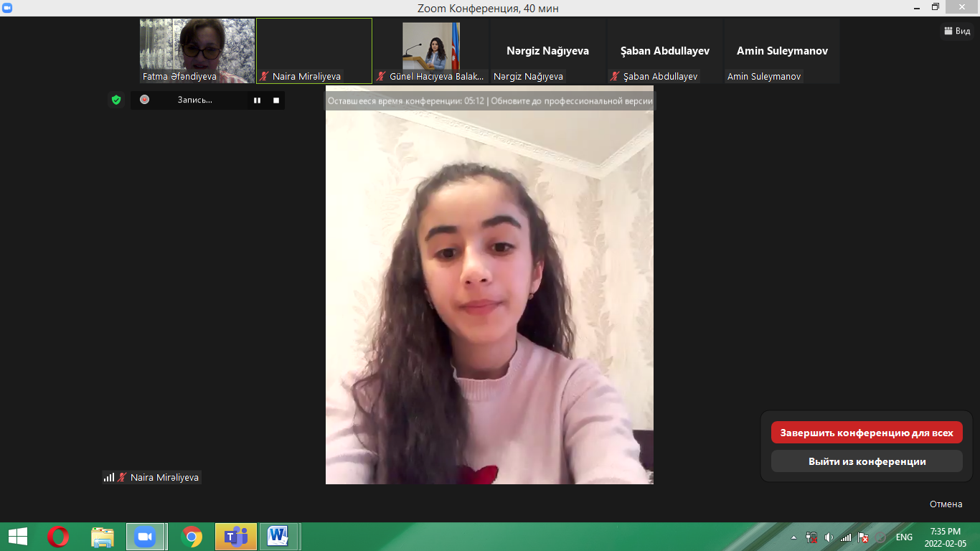Select Şaban Abdullayev participant tile
980x551 pixels.
(x=664, y=50)
